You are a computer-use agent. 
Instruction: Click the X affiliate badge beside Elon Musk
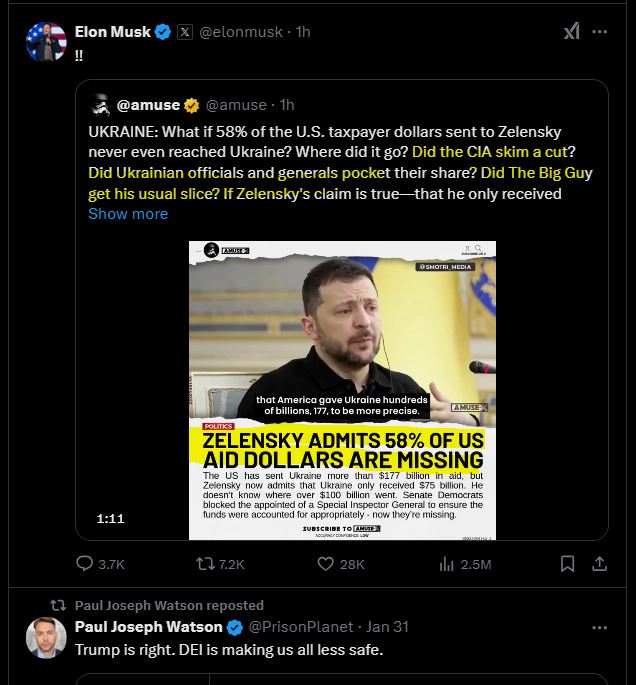click(x=185, y=31)
